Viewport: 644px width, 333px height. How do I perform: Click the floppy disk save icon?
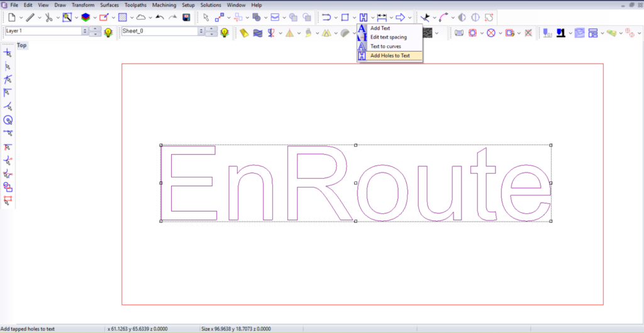[186, 18]
